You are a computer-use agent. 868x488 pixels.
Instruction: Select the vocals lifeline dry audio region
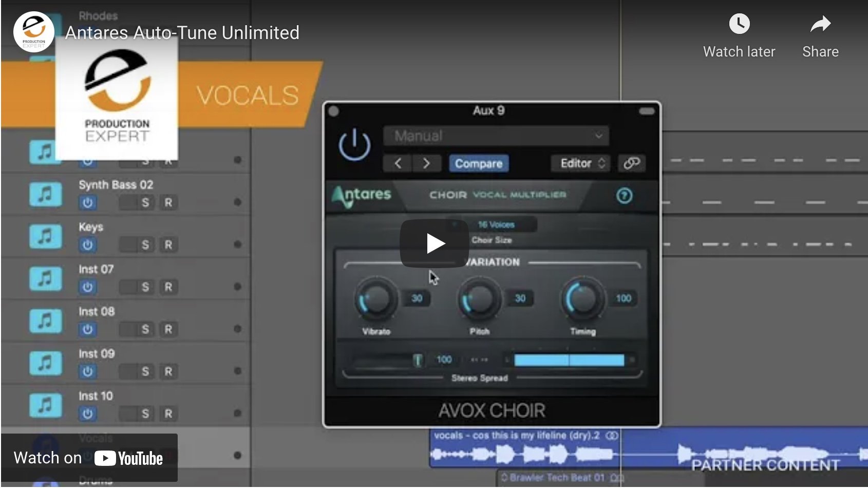[x=525, y=448]
